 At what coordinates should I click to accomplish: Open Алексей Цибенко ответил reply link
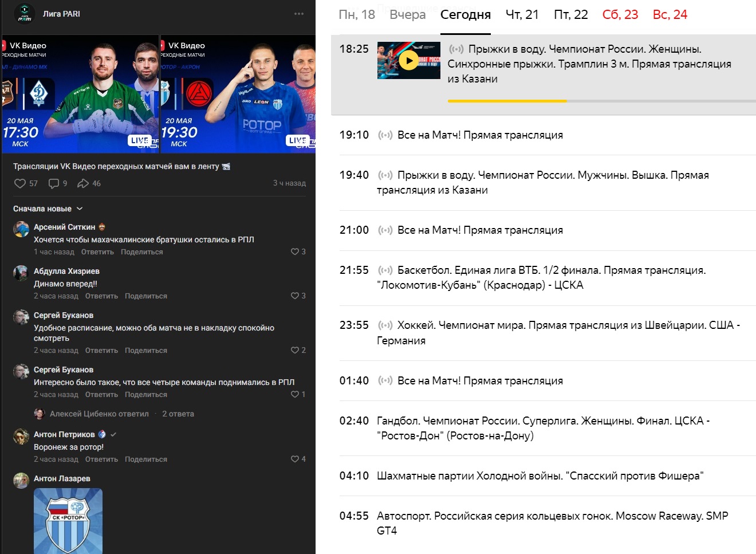click(x=99, y=414)
